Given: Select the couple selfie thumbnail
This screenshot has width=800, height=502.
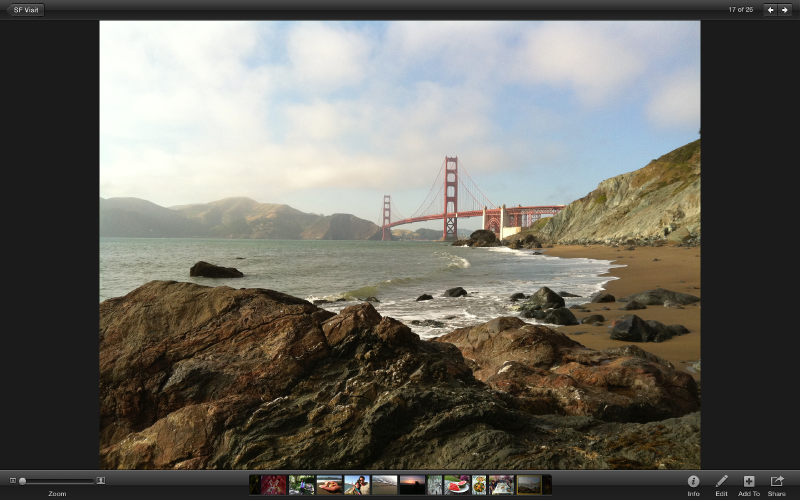Looking at the screenshot, I should pos(357,485).
